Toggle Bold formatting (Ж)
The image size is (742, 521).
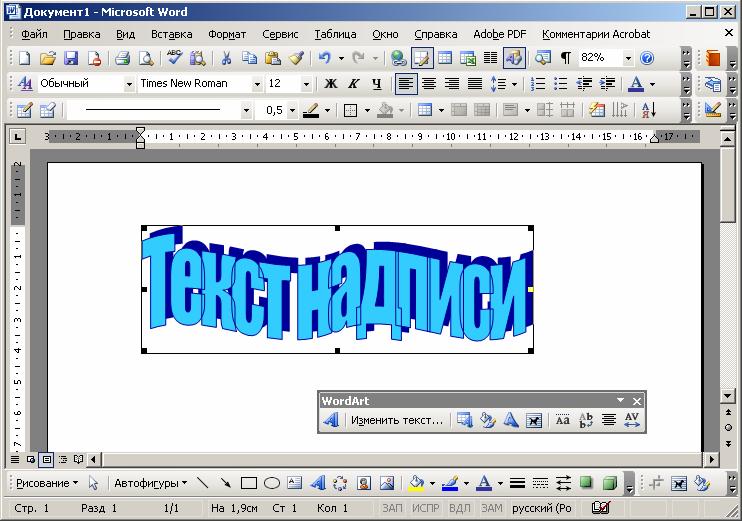coord(330,84)
